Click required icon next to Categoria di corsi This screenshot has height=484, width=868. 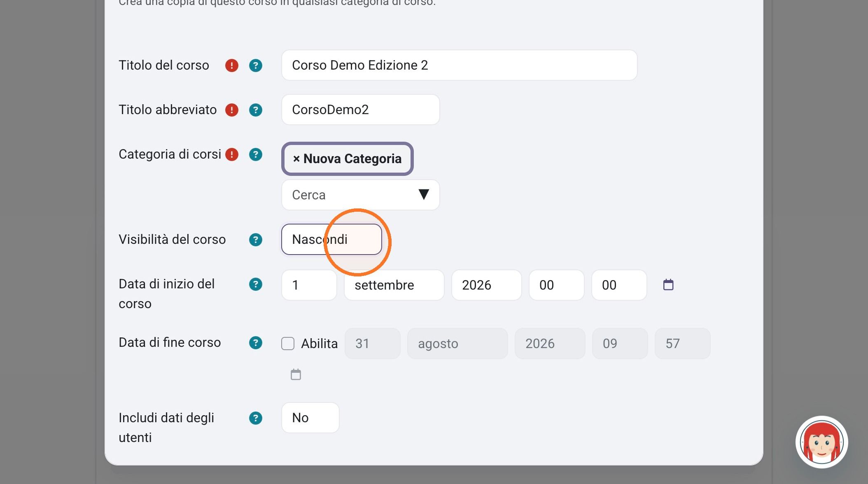(x=232, y=154)
